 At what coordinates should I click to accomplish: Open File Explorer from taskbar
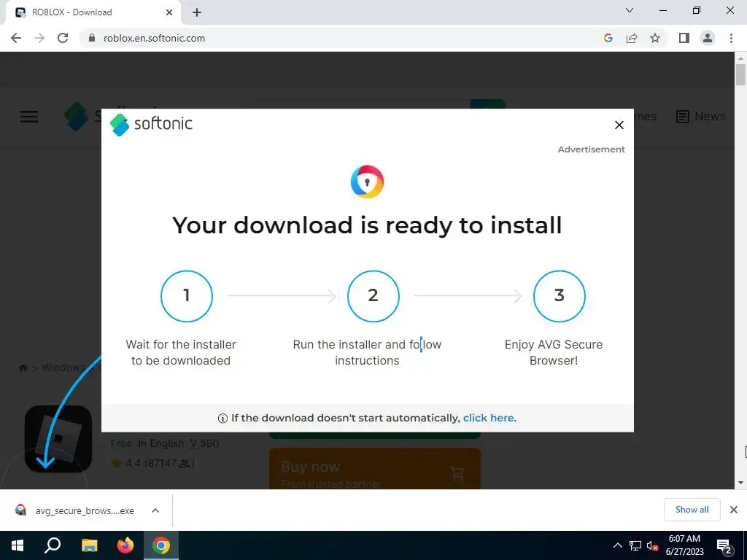(x=89, y=545)
